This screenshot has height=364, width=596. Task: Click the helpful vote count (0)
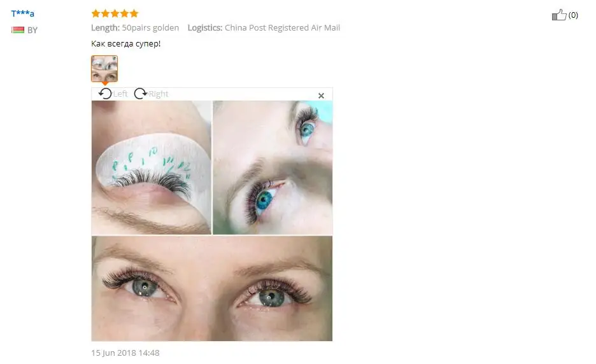point(573,15)
